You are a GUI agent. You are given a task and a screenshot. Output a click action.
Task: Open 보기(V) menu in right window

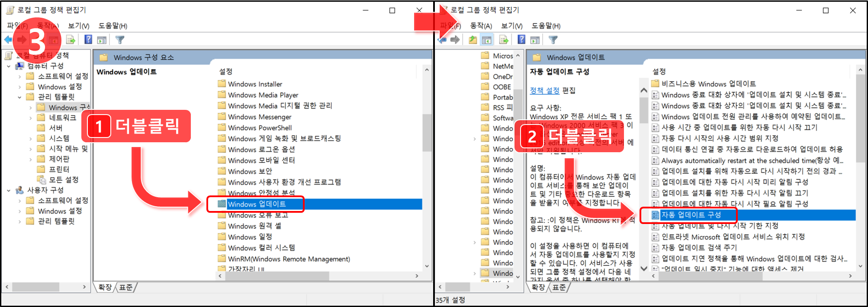[x=512, y=26]
